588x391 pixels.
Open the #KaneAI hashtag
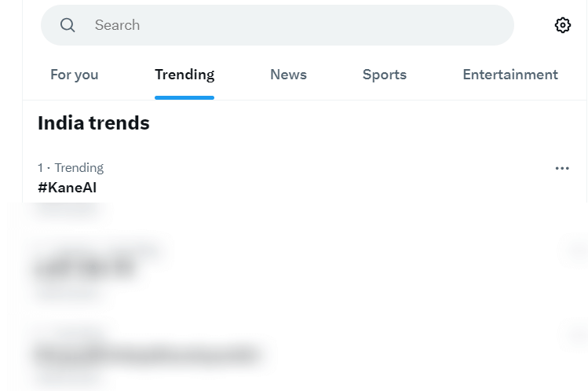68,188
